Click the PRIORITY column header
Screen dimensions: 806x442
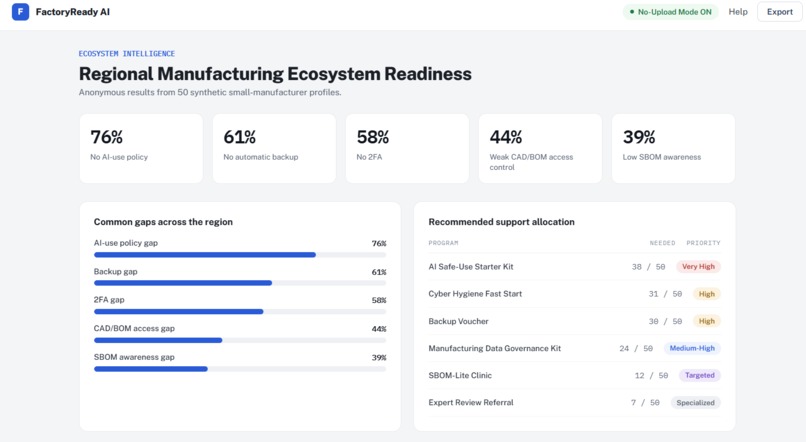tap(703, 243)
